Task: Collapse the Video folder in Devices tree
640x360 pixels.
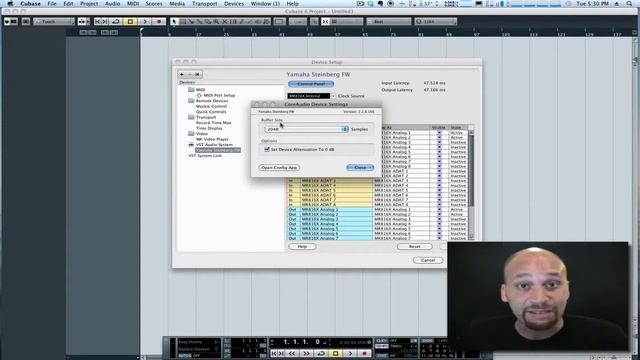Action: click(191, 133)
